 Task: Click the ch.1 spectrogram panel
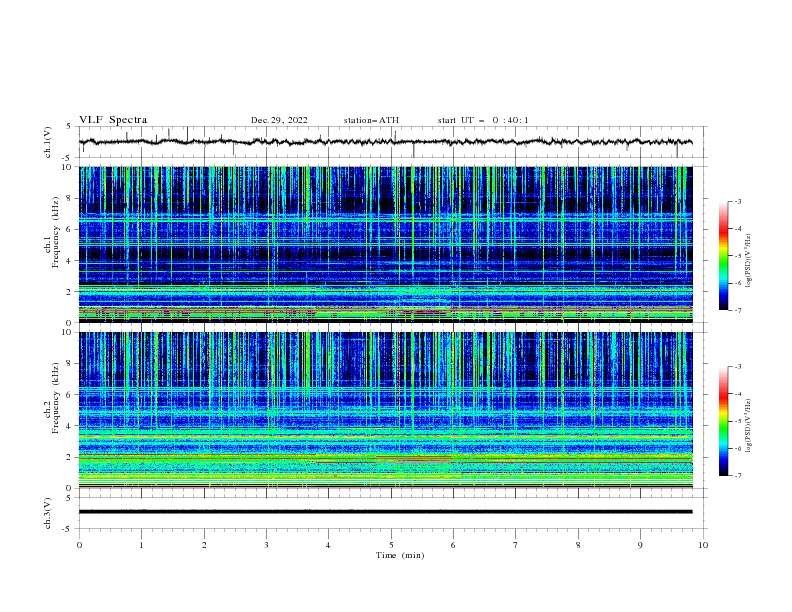[x=385, y=244]
